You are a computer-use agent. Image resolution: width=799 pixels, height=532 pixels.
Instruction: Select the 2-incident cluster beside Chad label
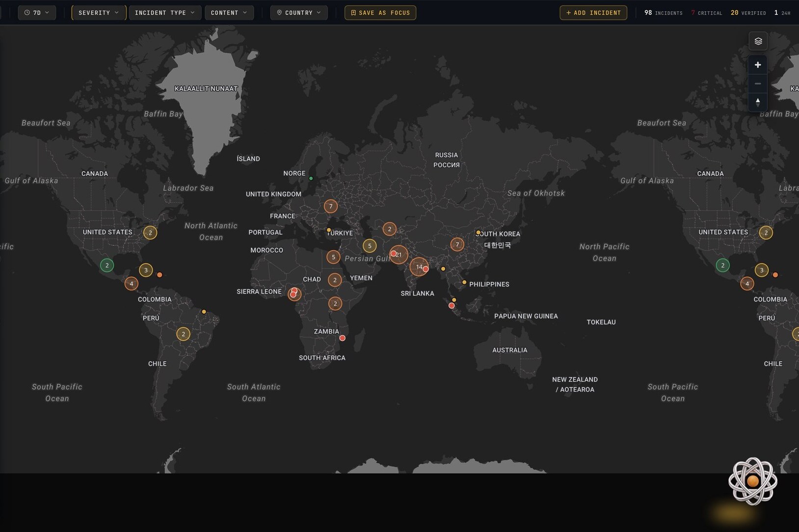pyautogui.click(x=335, y=280)
